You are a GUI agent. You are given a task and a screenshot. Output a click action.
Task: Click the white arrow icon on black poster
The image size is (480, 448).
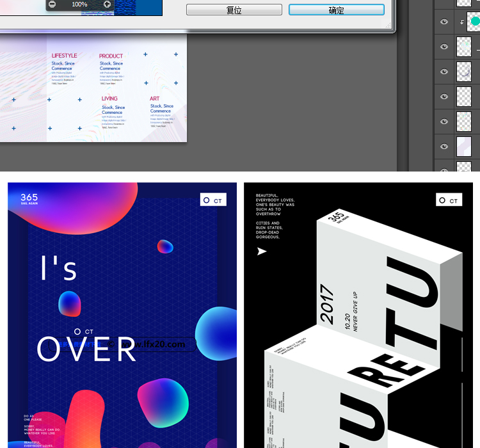point(261,252)
